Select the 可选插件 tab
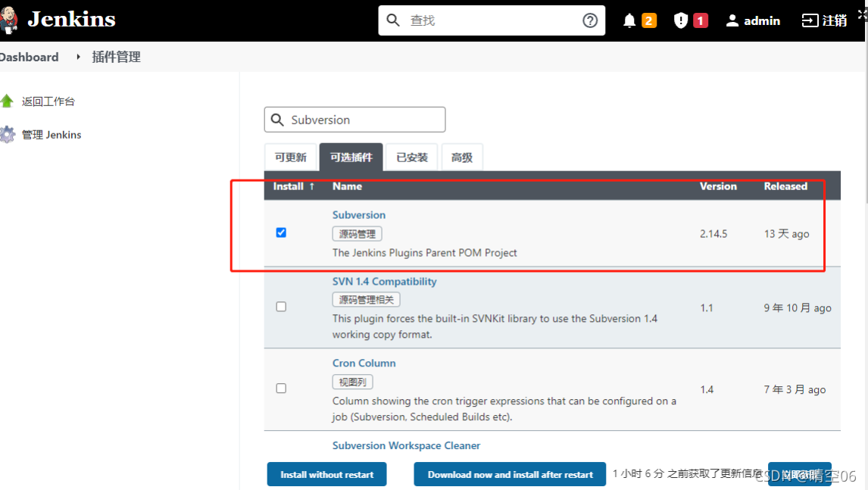This screenshot has height=490, width=868. [x=351, y=158]
